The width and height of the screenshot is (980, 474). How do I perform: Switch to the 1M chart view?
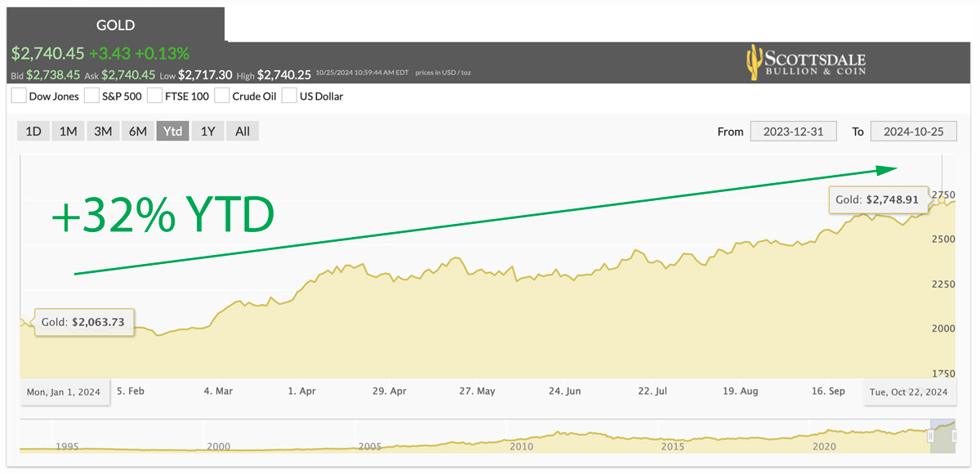pyautogui.click(x=68, y=131)
